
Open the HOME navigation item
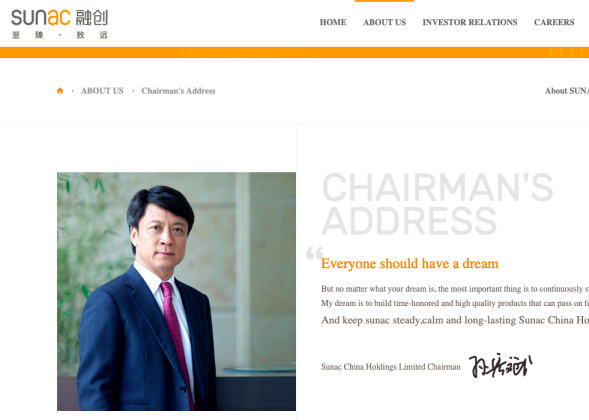tap(333, 22)
